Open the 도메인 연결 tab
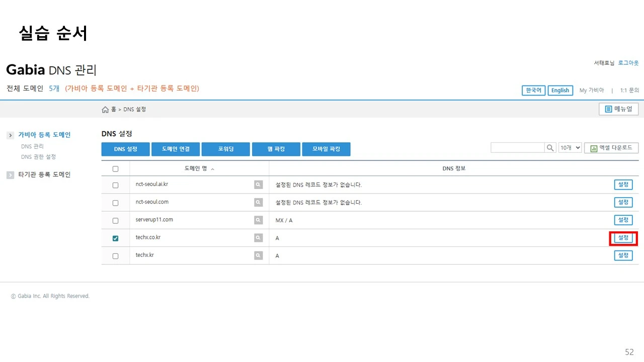The image size is (644, 362). [x=176, y=149]
